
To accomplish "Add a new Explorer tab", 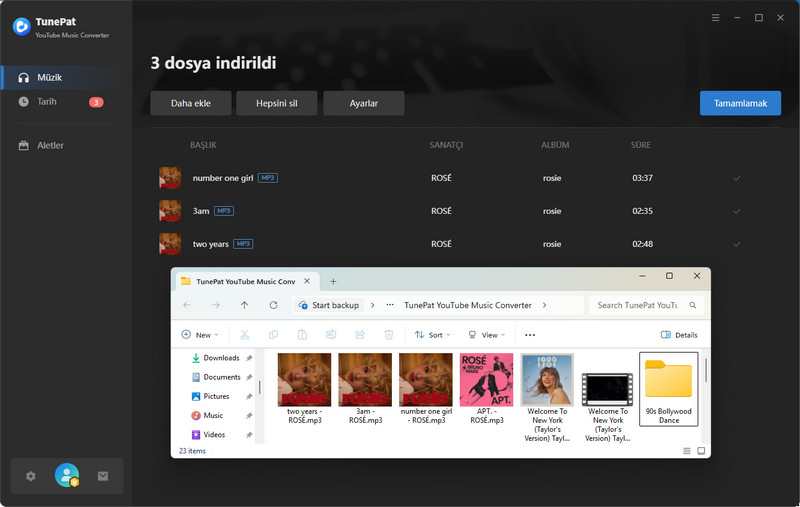I will click(333, 282).
